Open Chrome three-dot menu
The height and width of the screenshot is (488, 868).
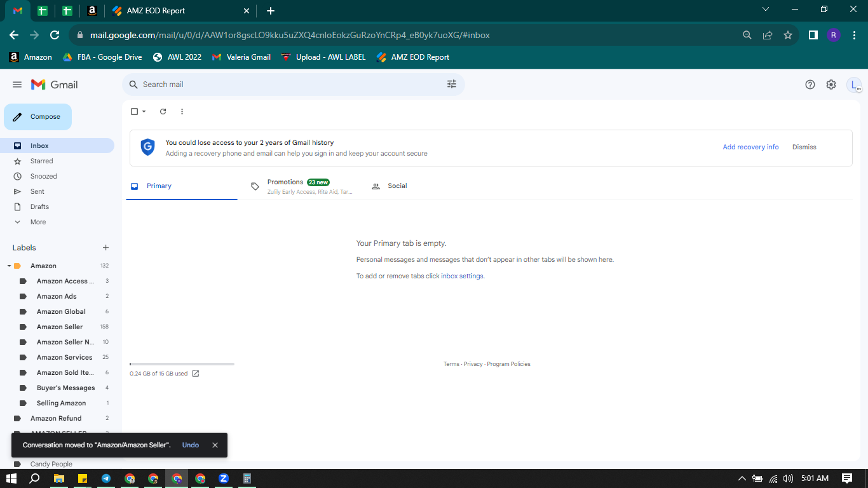click(x=854, y=35)
